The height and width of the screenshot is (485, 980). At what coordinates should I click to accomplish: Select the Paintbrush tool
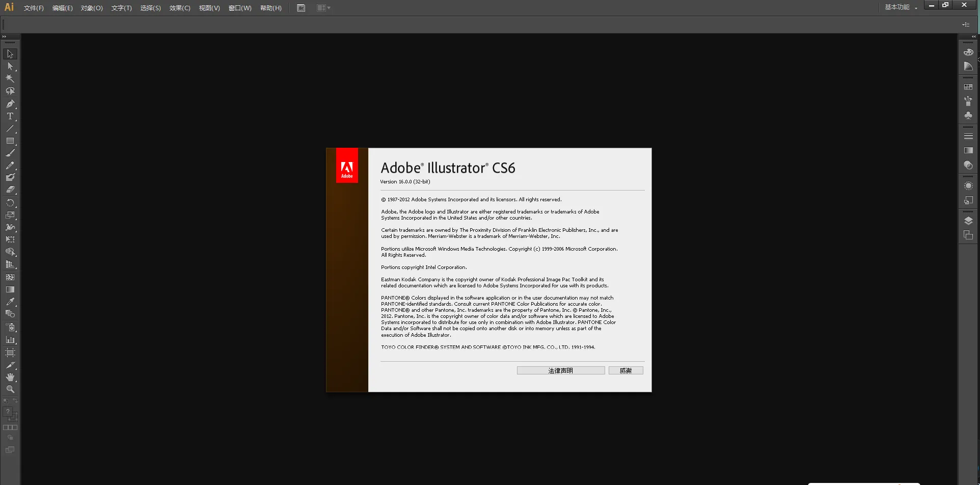tap(10, 153)
